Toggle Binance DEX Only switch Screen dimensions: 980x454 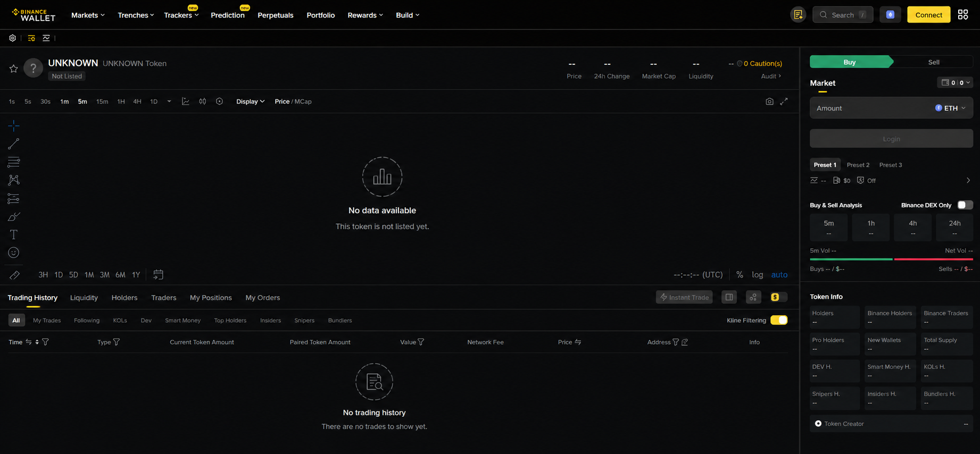click(965, 205)
